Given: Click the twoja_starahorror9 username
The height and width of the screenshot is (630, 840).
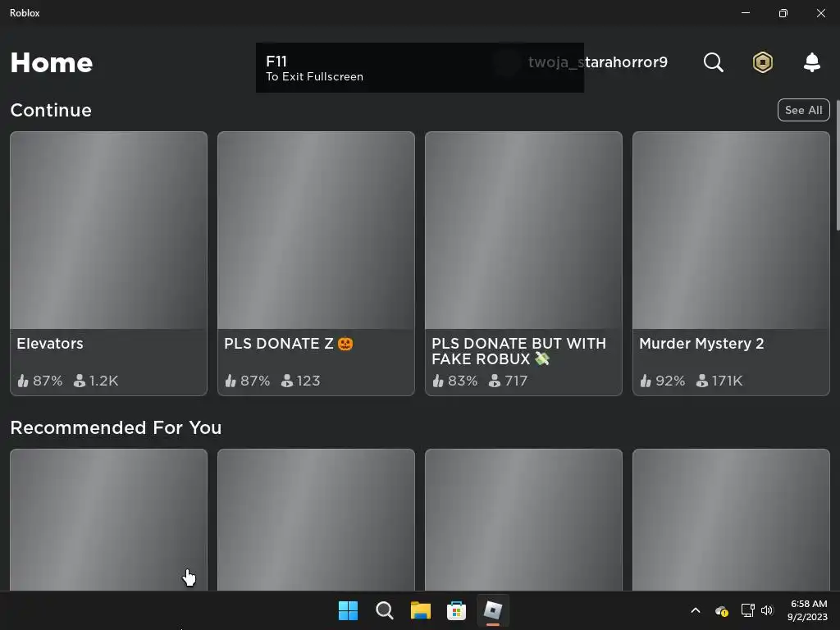Looking at the screenshot, I should click(598, 62).
